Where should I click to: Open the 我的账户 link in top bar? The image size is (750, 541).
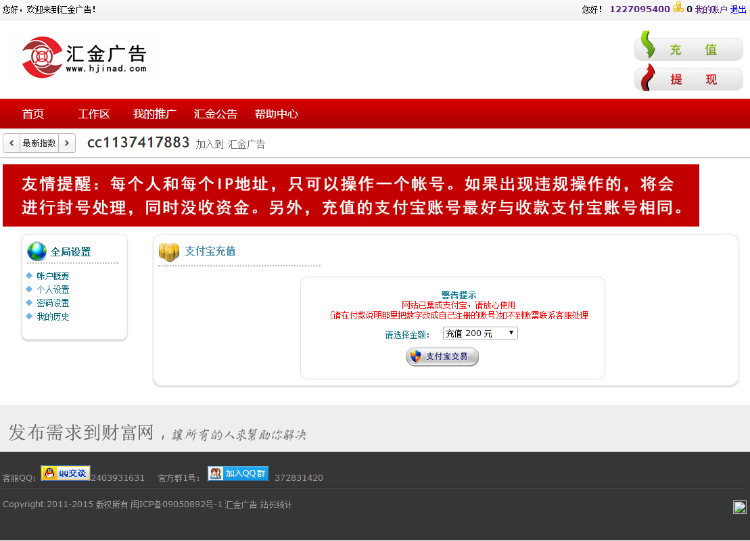click(x=711, y=9)
